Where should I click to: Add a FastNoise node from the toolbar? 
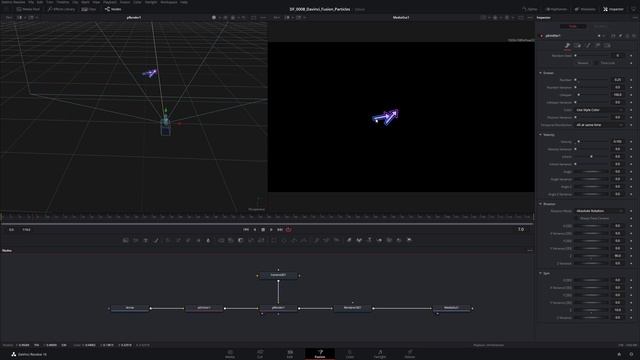tap(136, 240)
